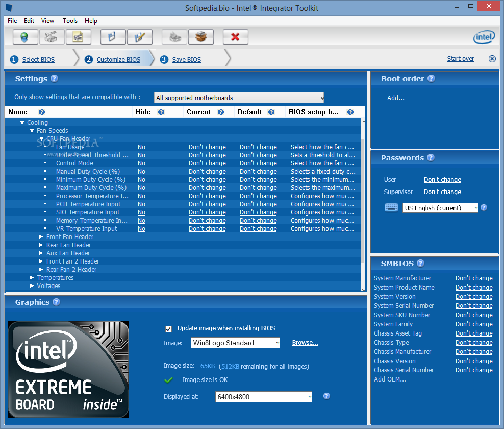The image size is (504, 429).
Task: Click the chip document toolbar icon
Action: pos(78,37)
